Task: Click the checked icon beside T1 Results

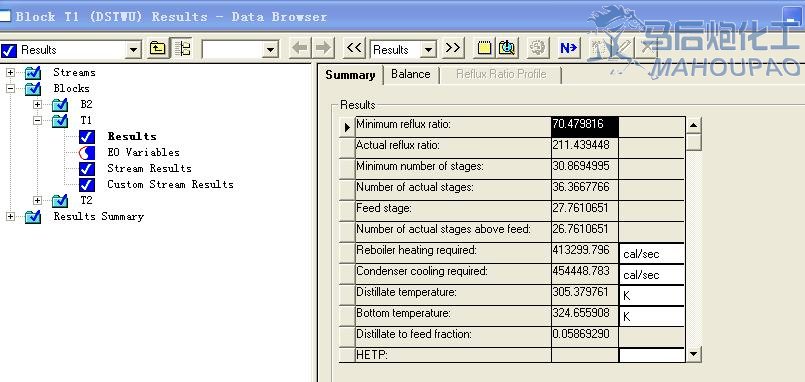Action: click(x=87, y=137)
